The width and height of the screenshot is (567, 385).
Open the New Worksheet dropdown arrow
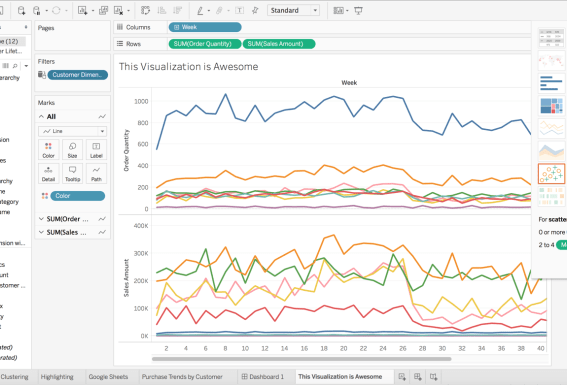pos(93,11)
